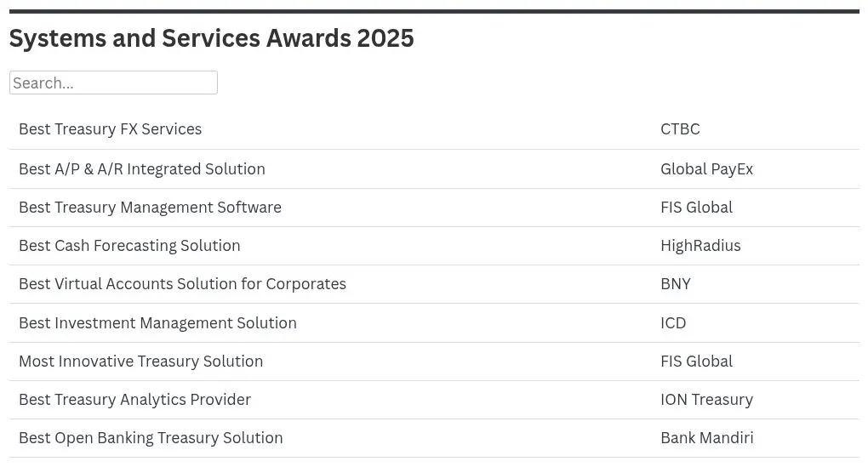Select Most Innovative Treasury Solution row
Image resolution: width=868 pixels, height=467 pixels.
pyautogui.click(x=140, y=362)
